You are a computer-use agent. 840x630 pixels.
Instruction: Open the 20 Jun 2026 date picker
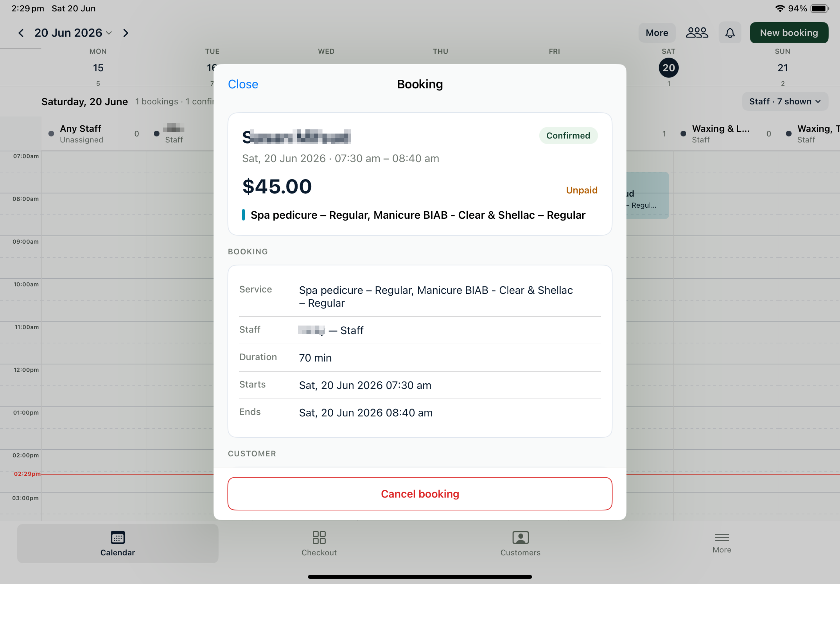[73, 33]
